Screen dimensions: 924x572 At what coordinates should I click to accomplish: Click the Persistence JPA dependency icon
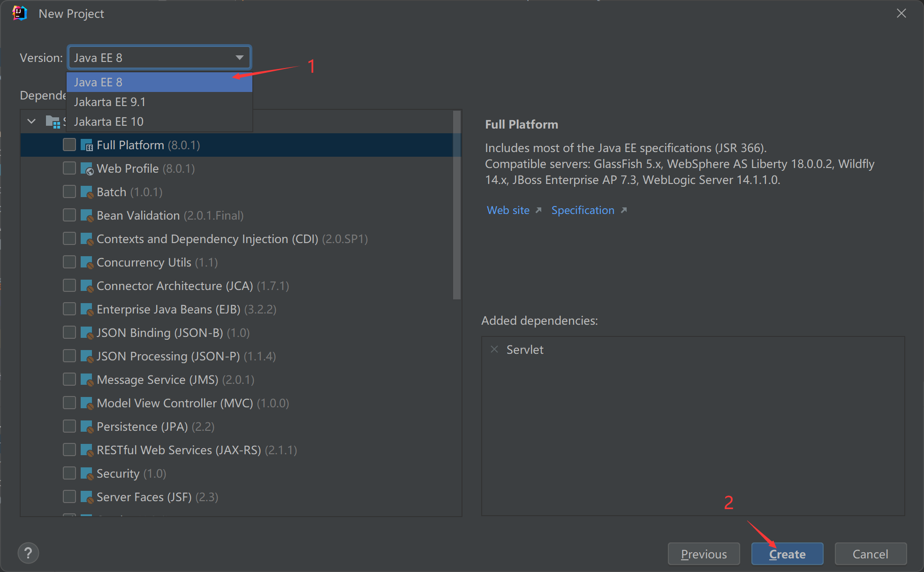pyautogui.click(x=87, y=427)
